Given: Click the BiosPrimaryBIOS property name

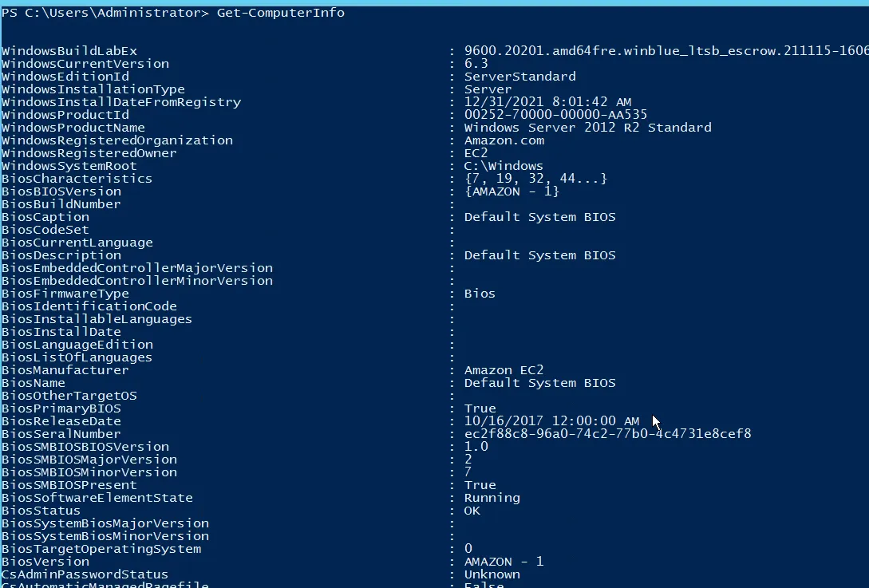Looking at the screenshot, I should pos(61,408).
